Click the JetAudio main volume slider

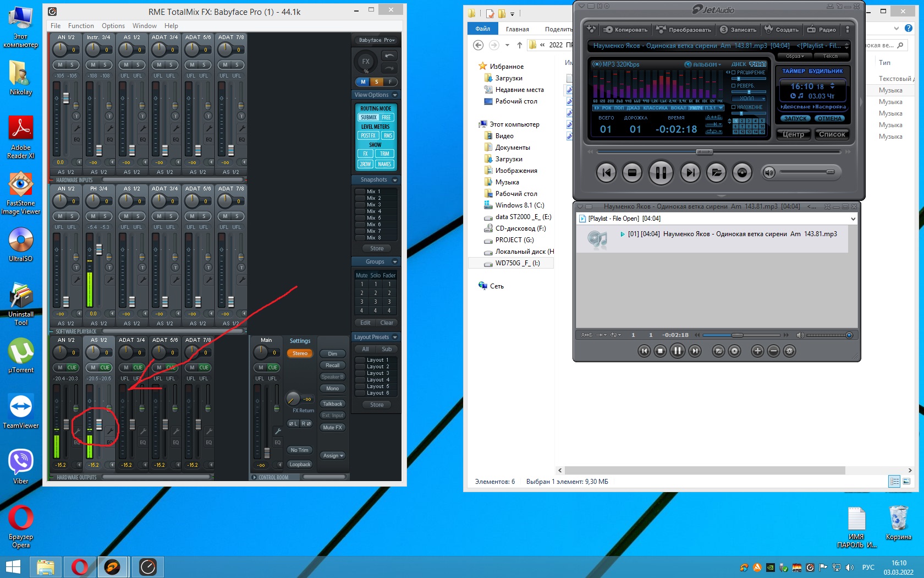808,172
